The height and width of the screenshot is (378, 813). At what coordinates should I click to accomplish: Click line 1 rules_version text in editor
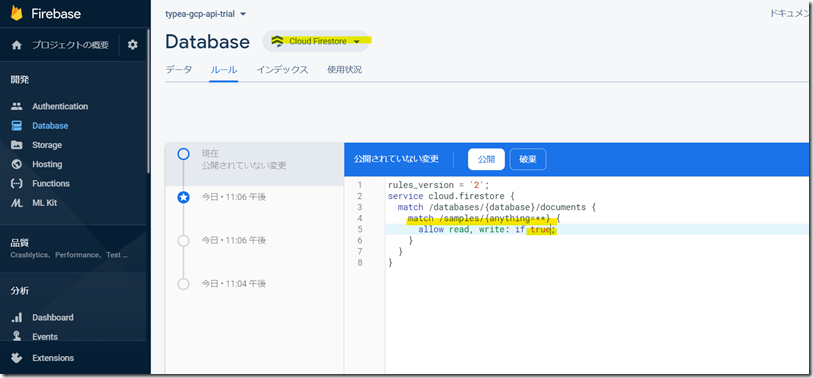439,185
